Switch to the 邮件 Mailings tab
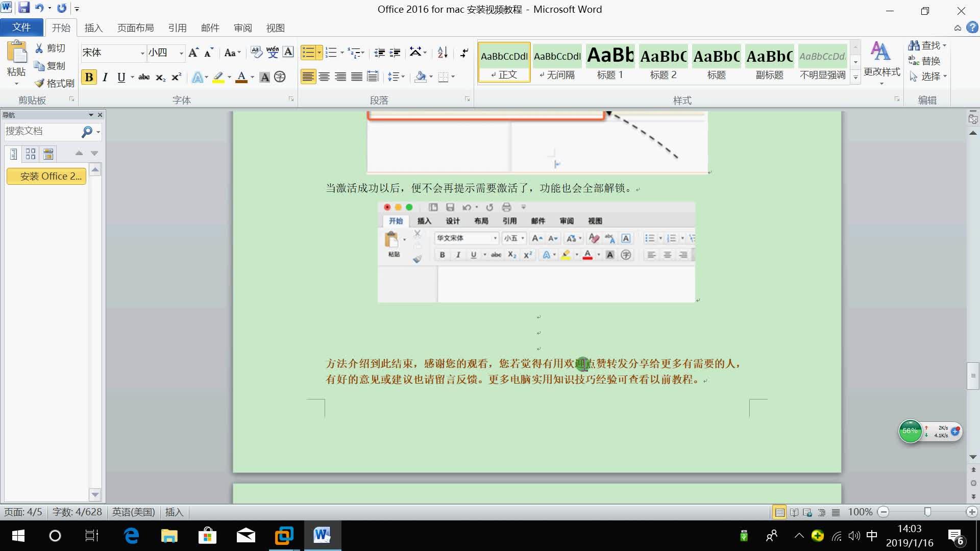The width and height of the screenshot is (980, 551). 210,28
